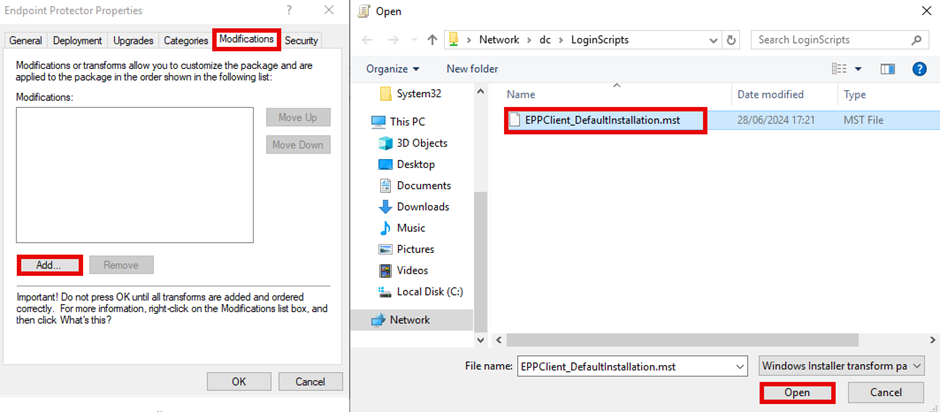Select EPPClient_DefaultInstallation.mst file
This screenshot has width=940, height=412.
pyautogui.click(x=603, y=120)
